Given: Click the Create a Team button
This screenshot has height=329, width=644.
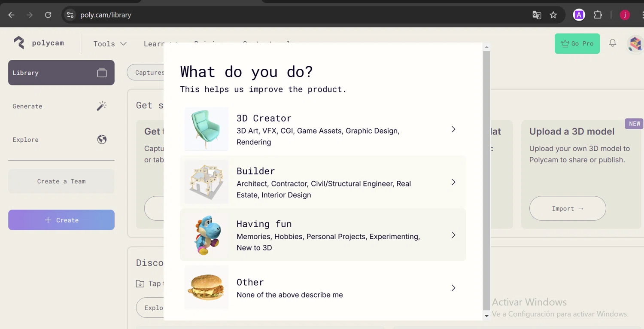Looking at the screenshot, I should (61, 181).
